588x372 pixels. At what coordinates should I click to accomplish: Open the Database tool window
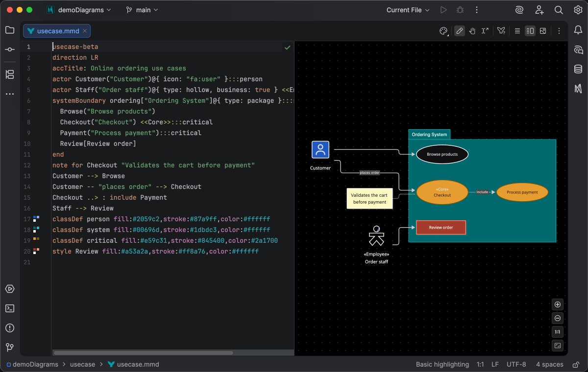pos(578,69)
